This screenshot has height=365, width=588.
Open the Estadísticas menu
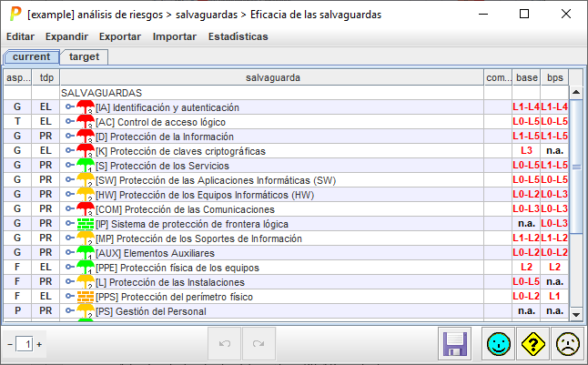click(x=238, y=36)
